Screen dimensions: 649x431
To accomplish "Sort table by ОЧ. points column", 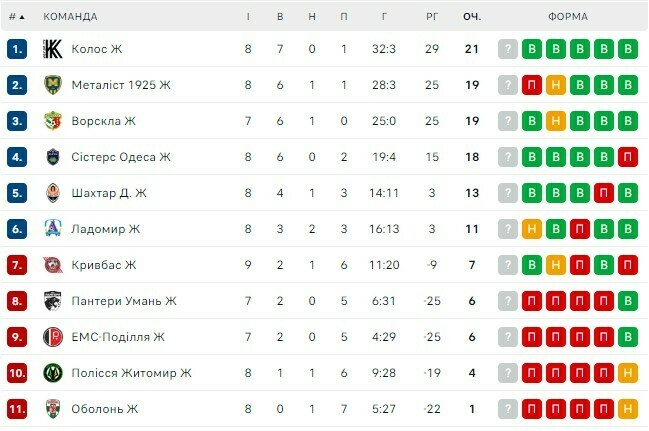I will click(x=472, y=17).
